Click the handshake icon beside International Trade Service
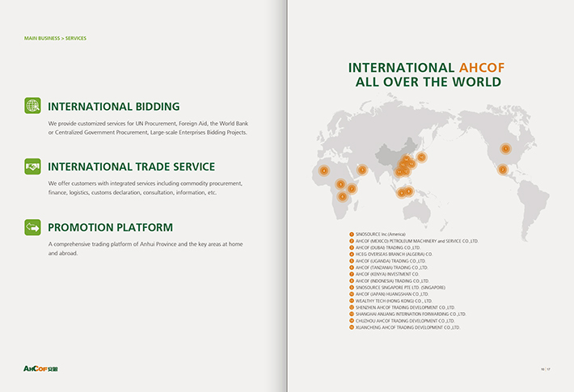 point(32,166)
